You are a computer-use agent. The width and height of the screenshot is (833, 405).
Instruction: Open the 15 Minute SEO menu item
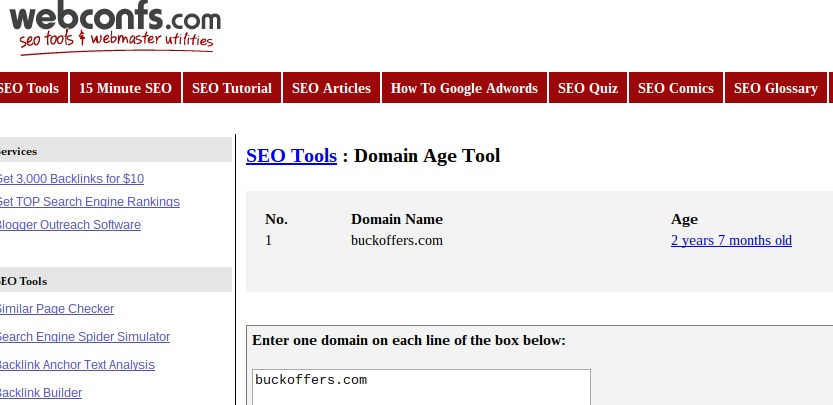125,88
